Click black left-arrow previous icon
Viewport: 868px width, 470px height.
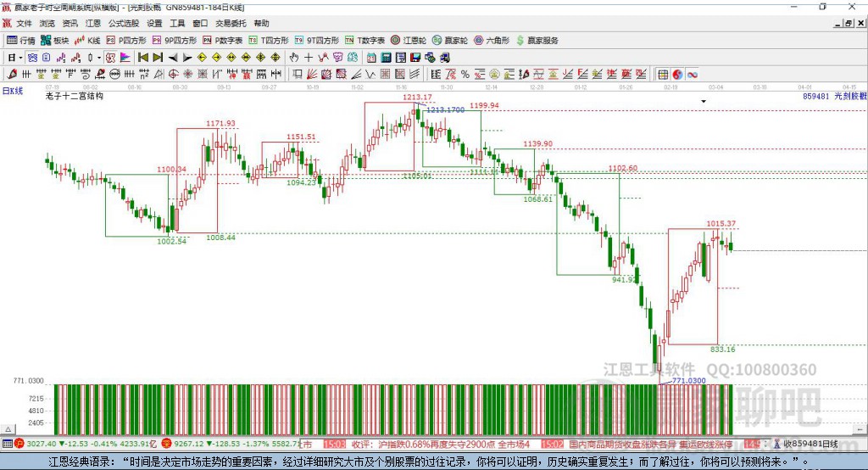(x=173, y=58)
